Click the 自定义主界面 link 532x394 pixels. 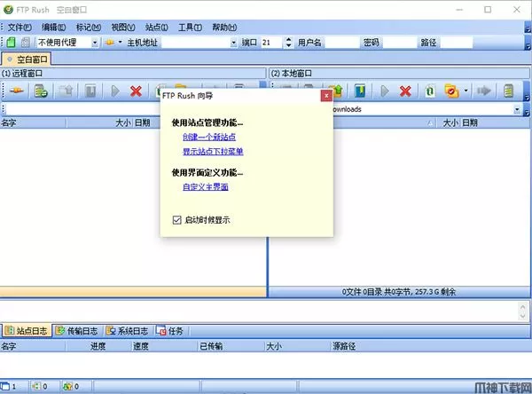pos(206,187)
